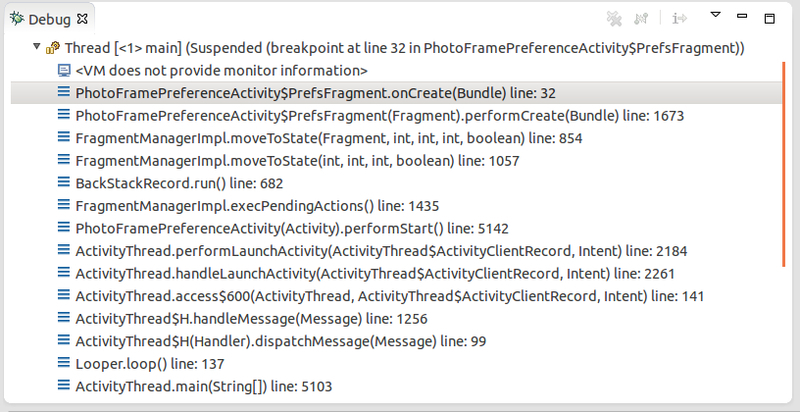800x412 pixels.
Task: Open the Debug view menu triangle
Action: 716,15
